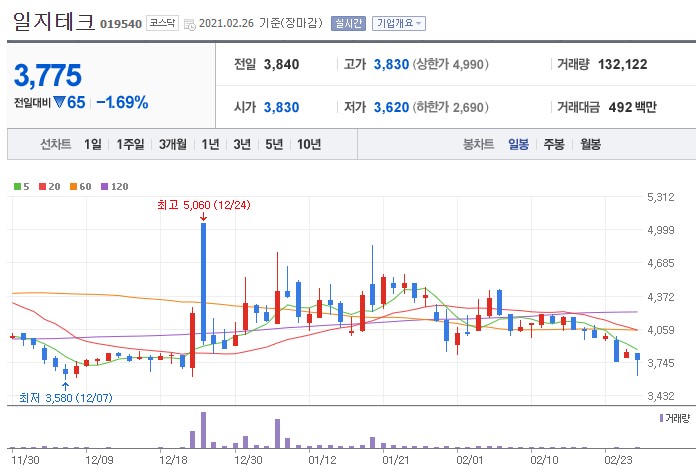Open the 기업개요 dropdown

[399, 23]
